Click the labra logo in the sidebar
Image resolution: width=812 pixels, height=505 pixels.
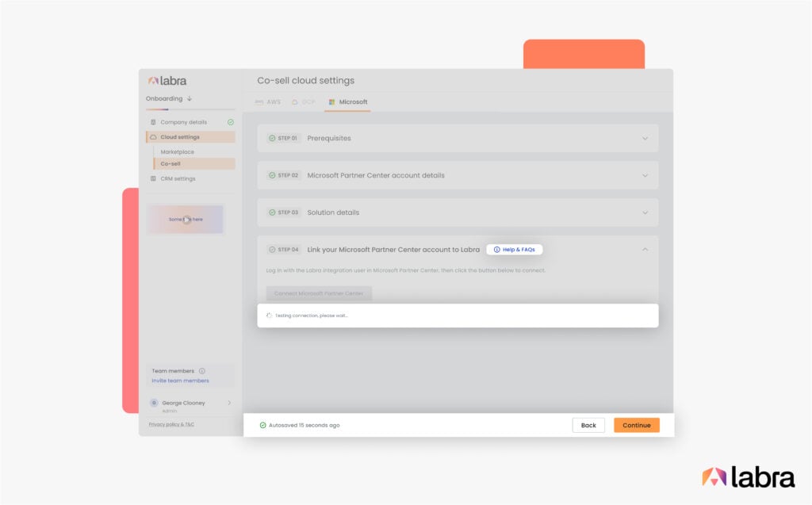pos(167,81)
